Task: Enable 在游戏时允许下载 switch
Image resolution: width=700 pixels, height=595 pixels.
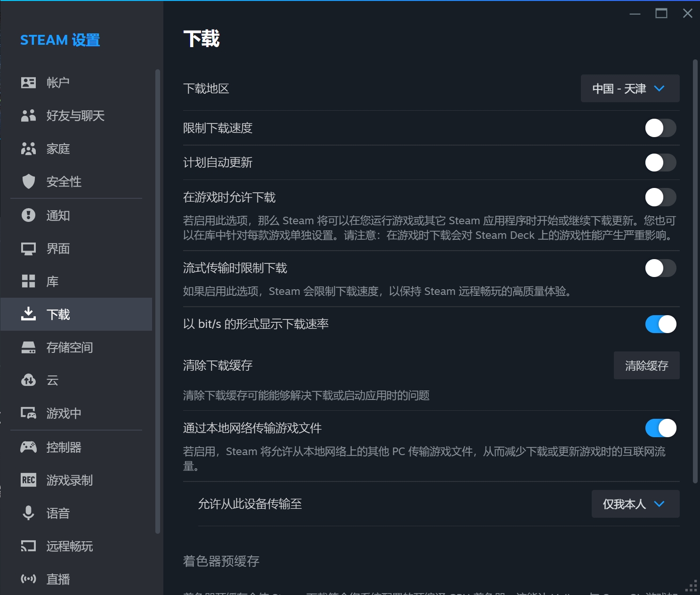Action: [660, 197]
